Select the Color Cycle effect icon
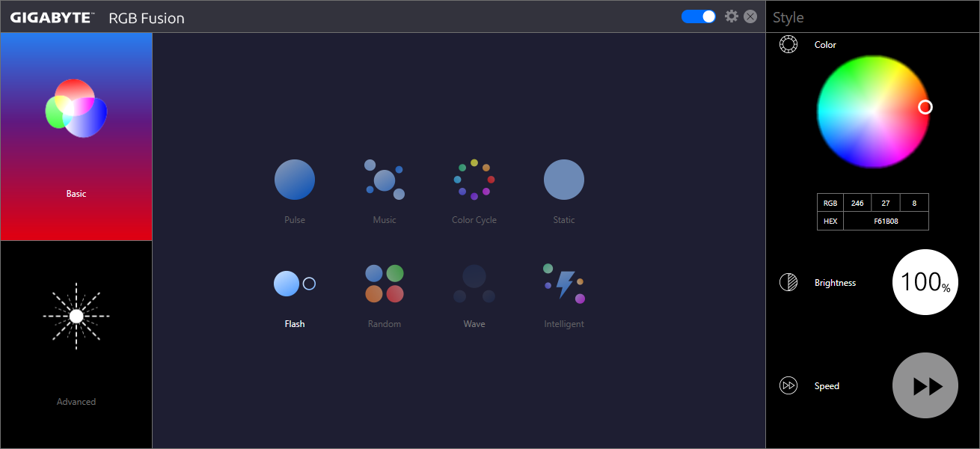Image resolution: width=980 pixels, height=449 pixels. 474,180
